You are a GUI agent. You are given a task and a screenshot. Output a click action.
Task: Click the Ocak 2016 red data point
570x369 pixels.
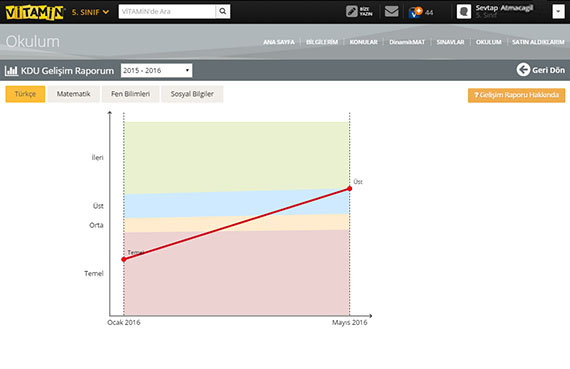(124, 259)
